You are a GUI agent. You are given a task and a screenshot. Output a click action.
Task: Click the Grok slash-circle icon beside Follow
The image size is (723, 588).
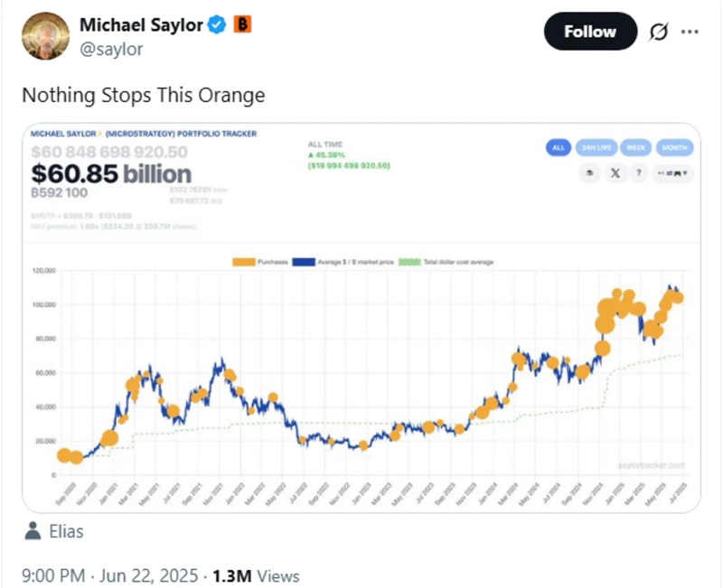[x=658, y=33]
